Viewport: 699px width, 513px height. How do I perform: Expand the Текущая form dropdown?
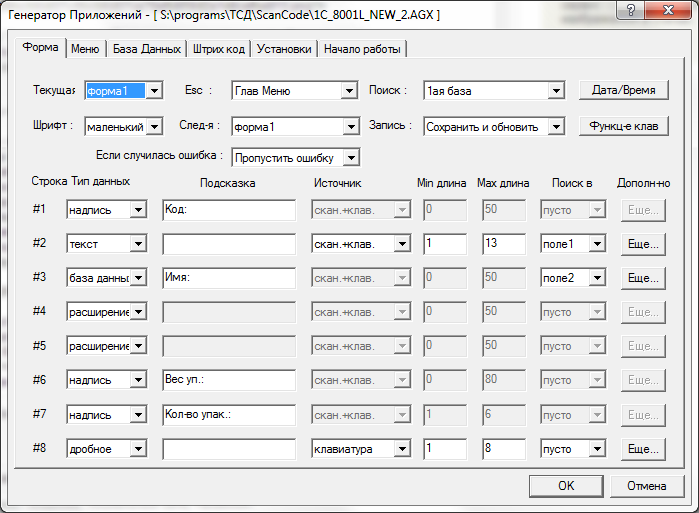point(124,91)
